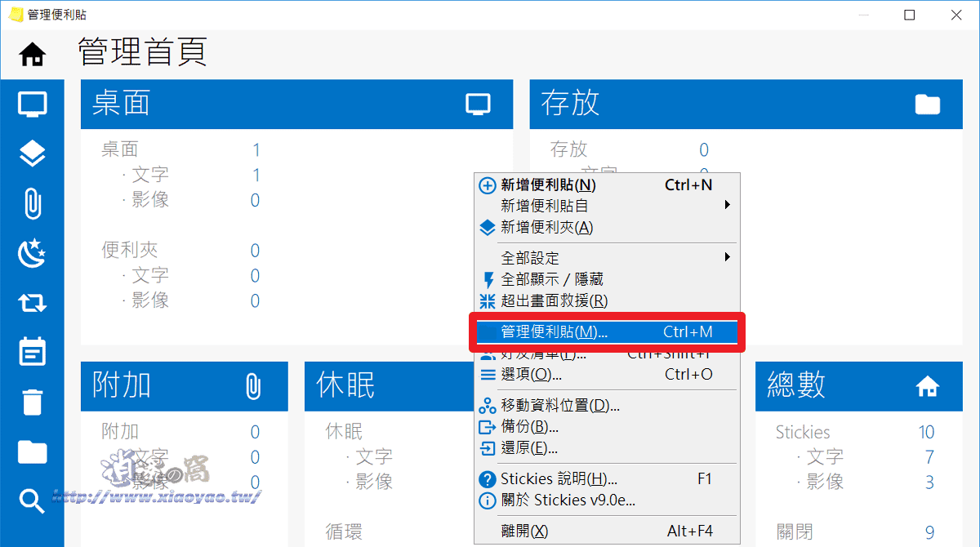Click the count 0 beside 便利夾 row

tap(255, 251)
